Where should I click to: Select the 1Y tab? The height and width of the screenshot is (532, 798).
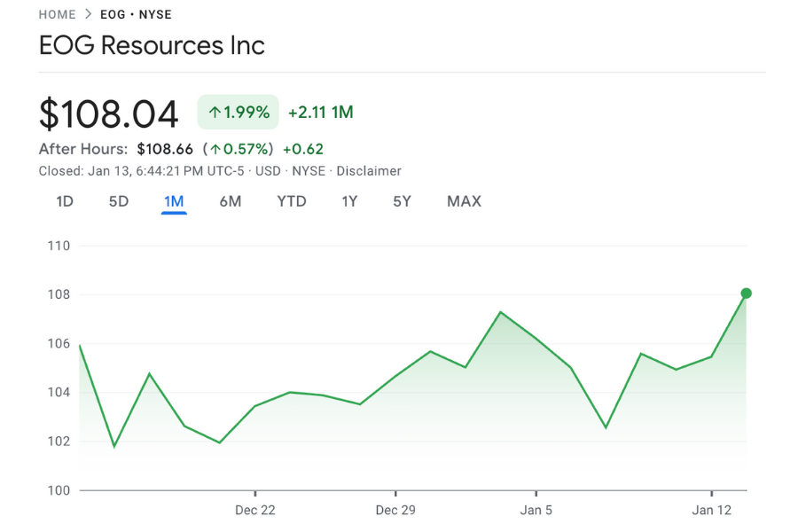click(349, 201)
